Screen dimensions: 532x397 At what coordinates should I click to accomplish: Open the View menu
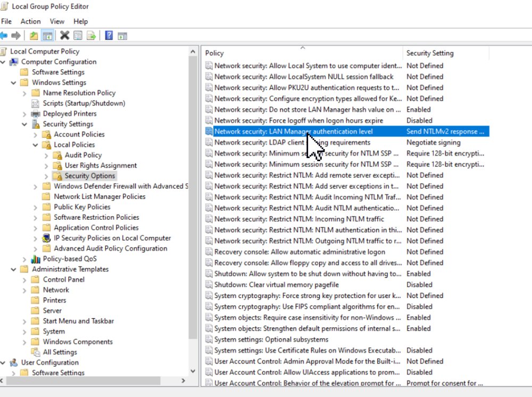tap(57, 21)
